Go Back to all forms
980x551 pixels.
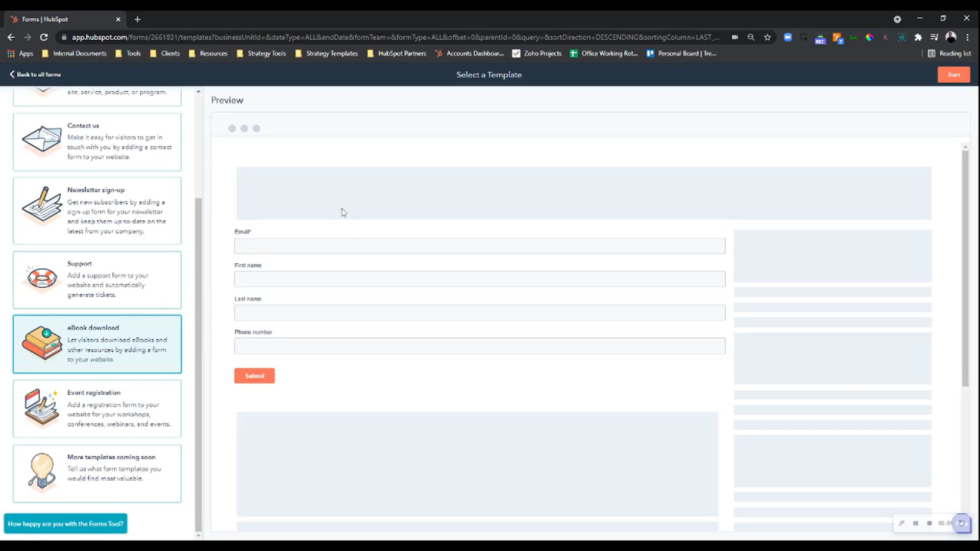coord(35,74)
